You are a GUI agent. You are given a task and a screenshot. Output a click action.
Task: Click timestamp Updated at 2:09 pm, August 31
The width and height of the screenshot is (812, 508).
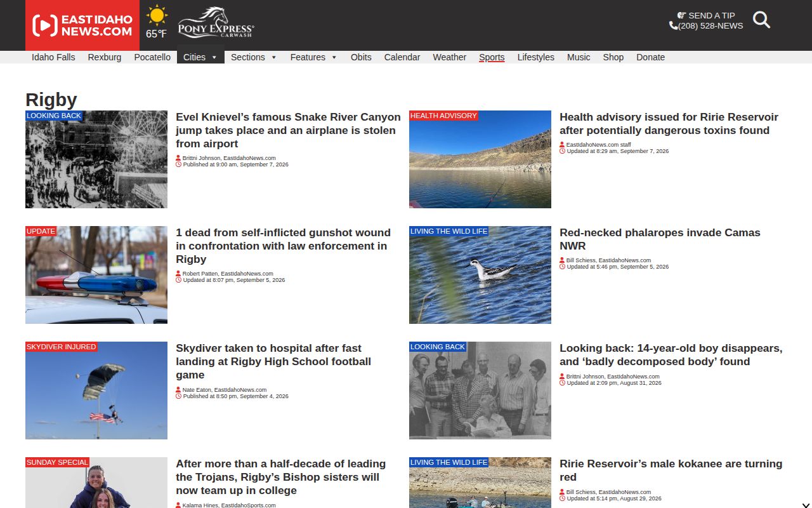pos(614,383)
